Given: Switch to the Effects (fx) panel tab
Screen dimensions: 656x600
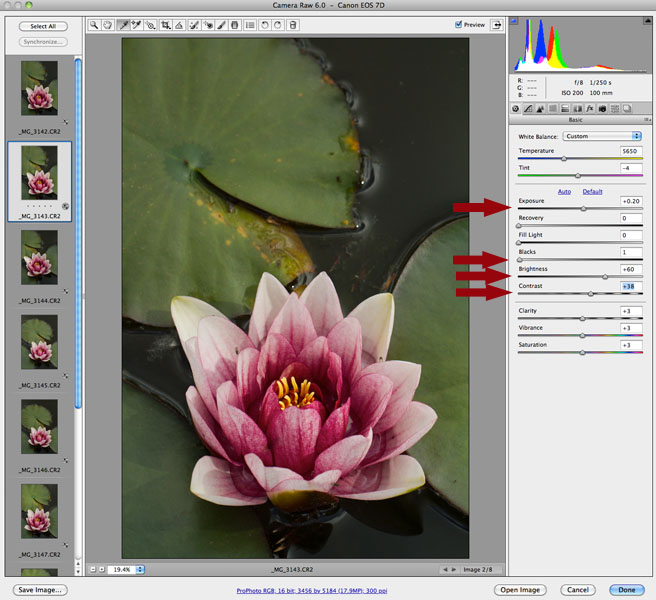Looking at the screenshot, I should click(589, 109).
